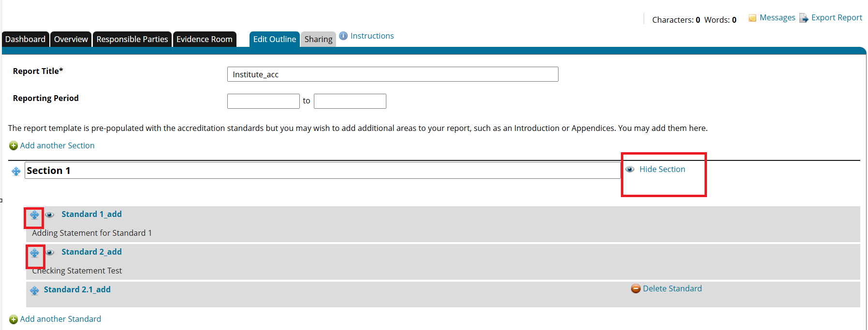The width and height of the screenshot is (868, 330).
Task: Click the orange minus Delete Standard icon
Action: tap(636, 288)
